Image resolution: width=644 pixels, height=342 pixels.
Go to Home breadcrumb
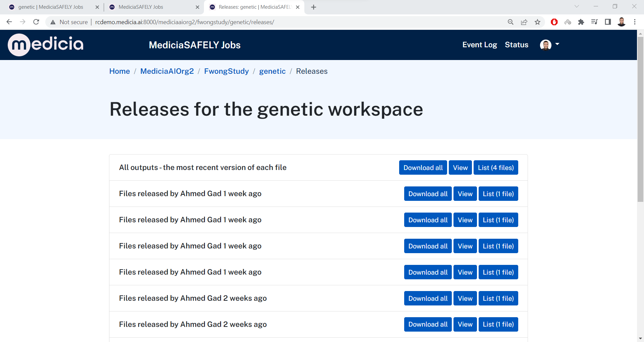click(119, 71)
